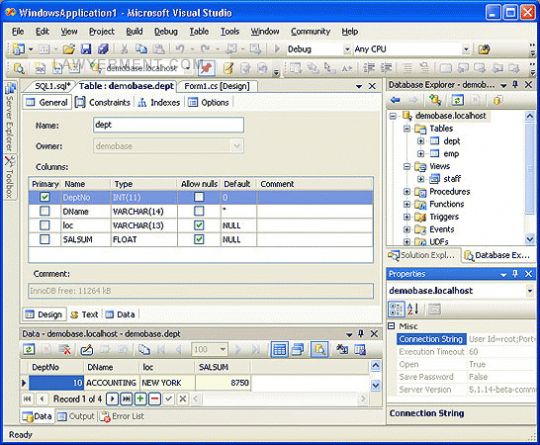Open the Community menu
Image resolution: width=540 pixels, height=445 pixels.
[310, 32]
